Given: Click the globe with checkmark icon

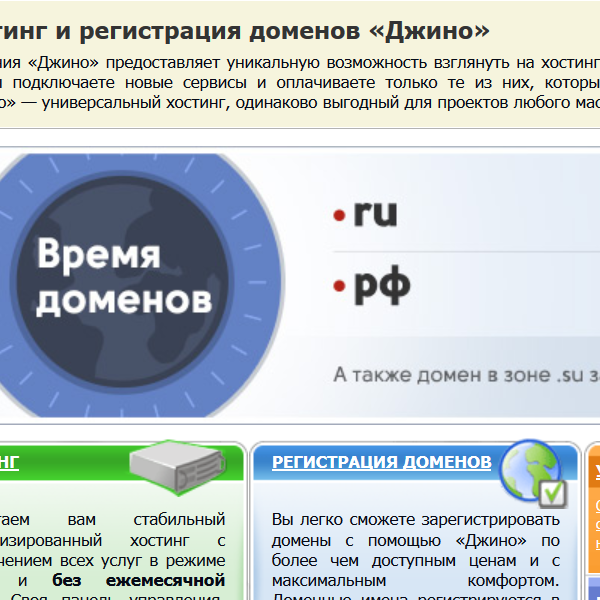Looking at the screenshot, I should pos(533,473).
